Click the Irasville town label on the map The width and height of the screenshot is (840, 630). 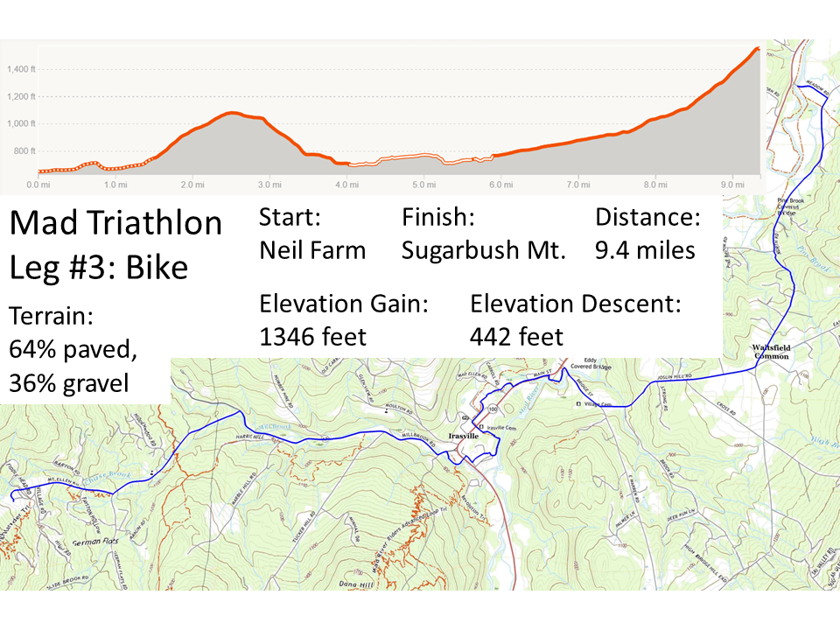coord(464,436)
